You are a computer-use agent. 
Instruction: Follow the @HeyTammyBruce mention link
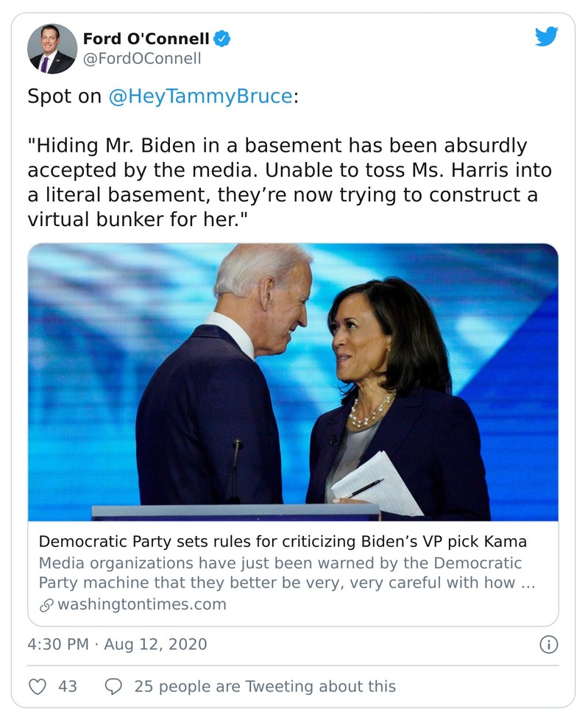tap(199, 97)
